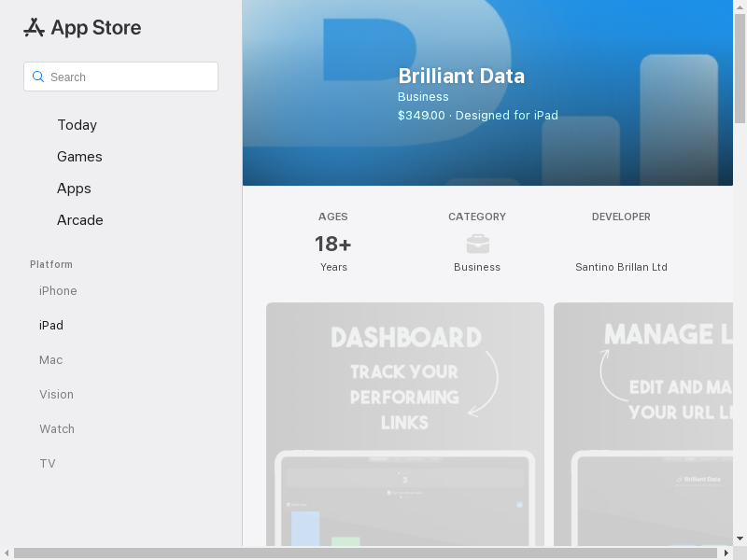Click the App Store logo icon
747x560 pixels.
tap(35, 28)
